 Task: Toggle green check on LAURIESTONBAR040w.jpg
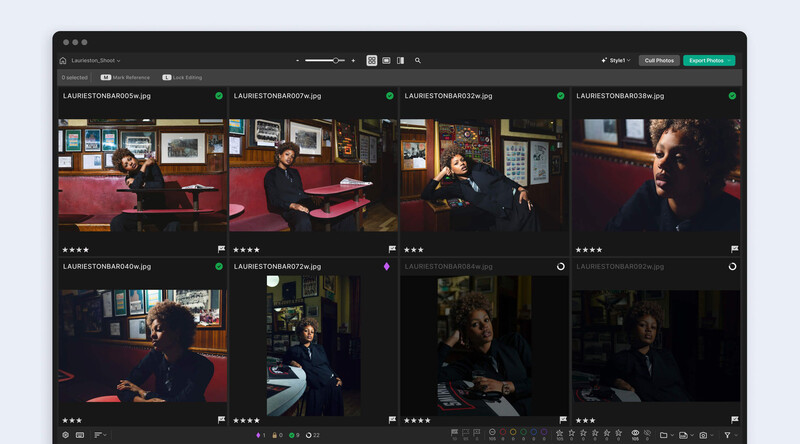click(x=219, y=266)
